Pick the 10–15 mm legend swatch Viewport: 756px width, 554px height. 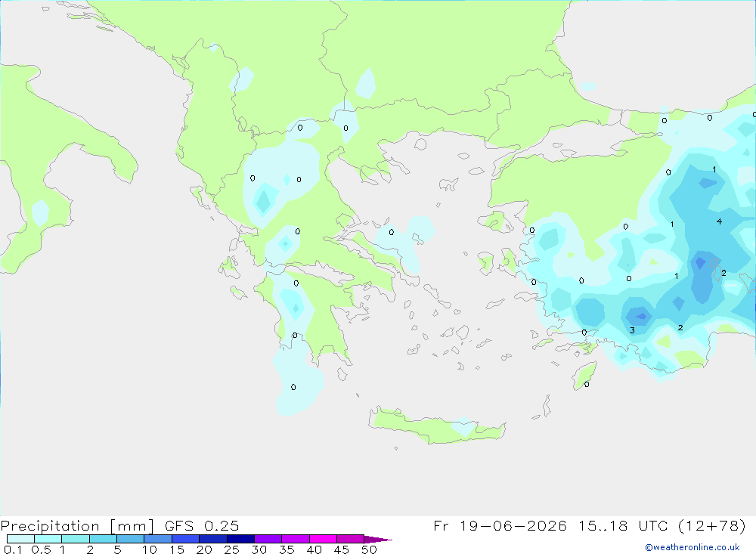(158, 539)
